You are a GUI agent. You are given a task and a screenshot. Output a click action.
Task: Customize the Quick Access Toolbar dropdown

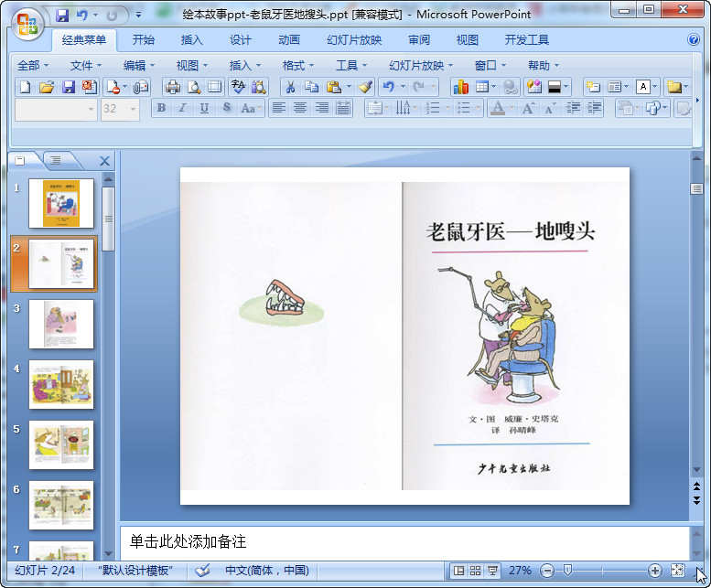138,16
